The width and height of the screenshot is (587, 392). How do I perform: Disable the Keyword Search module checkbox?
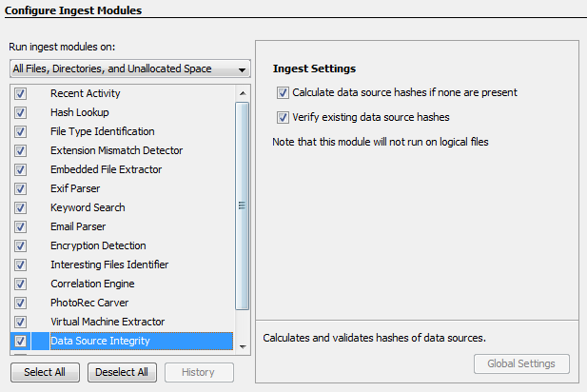pyautogui.click(x=20, y=207)
